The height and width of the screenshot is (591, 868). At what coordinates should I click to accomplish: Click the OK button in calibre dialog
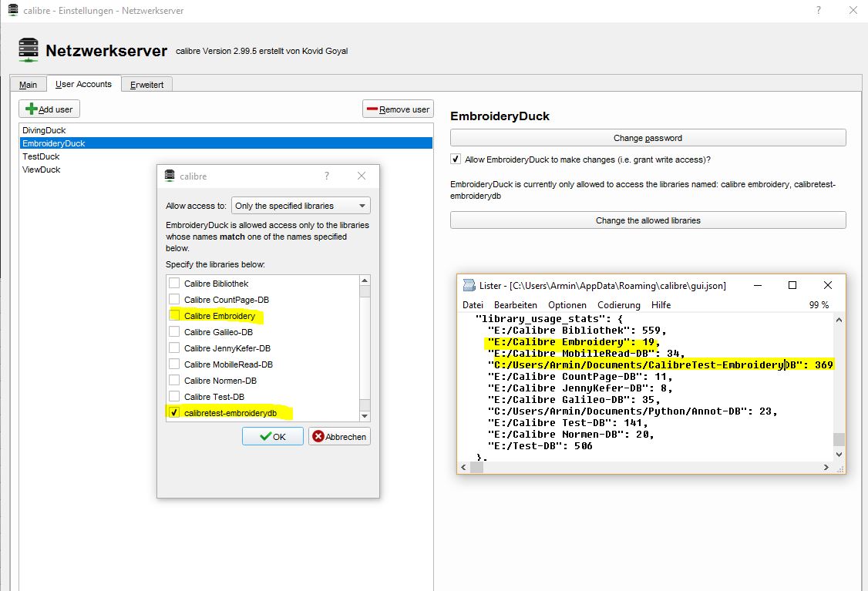[272, 437]
